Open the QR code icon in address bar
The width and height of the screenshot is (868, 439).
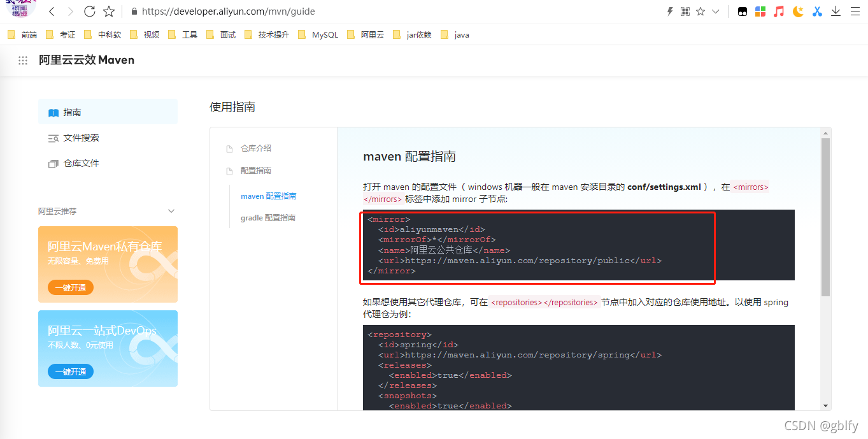(x=685, y=11)
